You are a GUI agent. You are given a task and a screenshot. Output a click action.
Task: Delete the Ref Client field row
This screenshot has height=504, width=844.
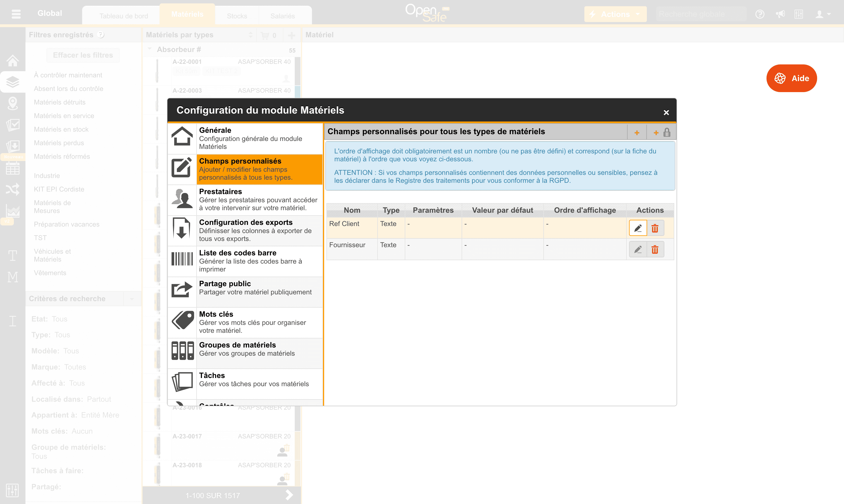[655, 228]
